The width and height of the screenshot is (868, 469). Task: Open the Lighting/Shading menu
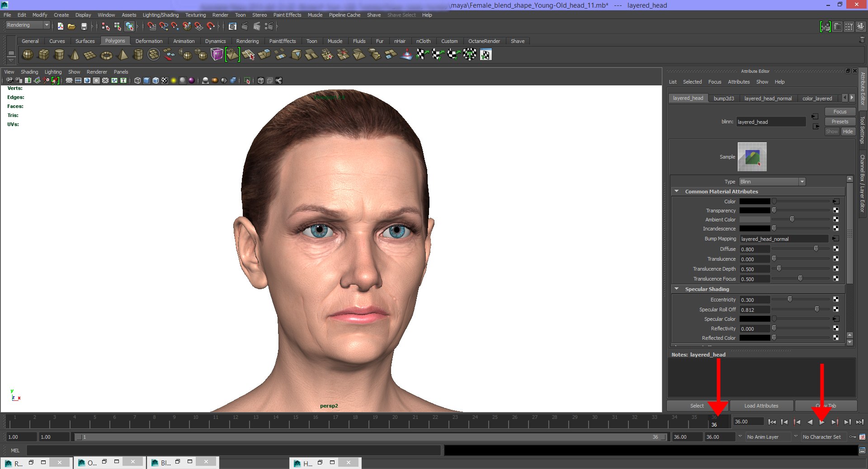160,15
